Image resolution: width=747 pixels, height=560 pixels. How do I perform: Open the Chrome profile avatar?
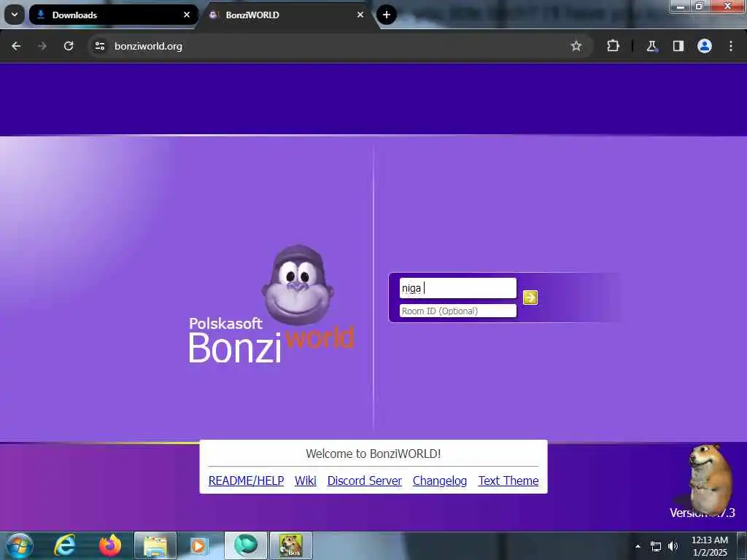705,46
